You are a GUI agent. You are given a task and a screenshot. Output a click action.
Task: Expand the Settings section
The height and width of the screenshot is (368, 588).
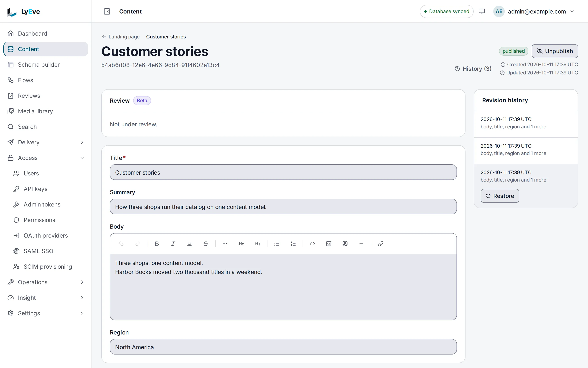[x=46, y=313]
